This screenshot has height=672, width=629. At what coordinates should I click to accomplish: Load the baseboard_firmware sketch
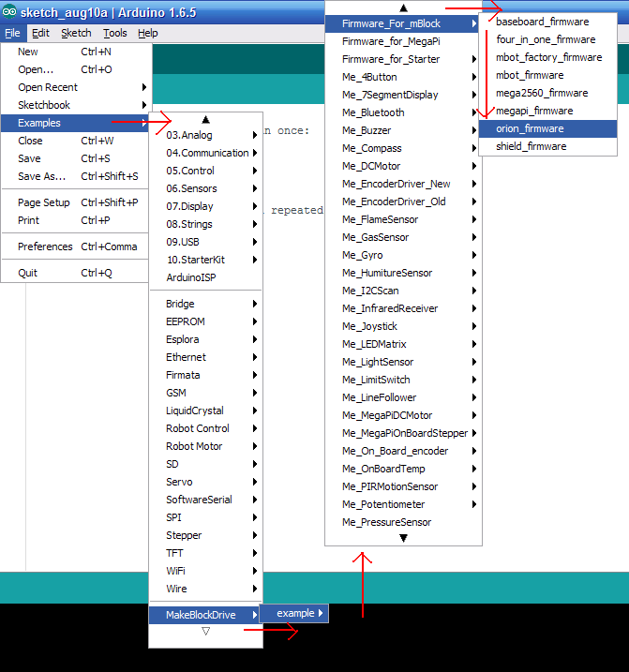click(548, 22)
